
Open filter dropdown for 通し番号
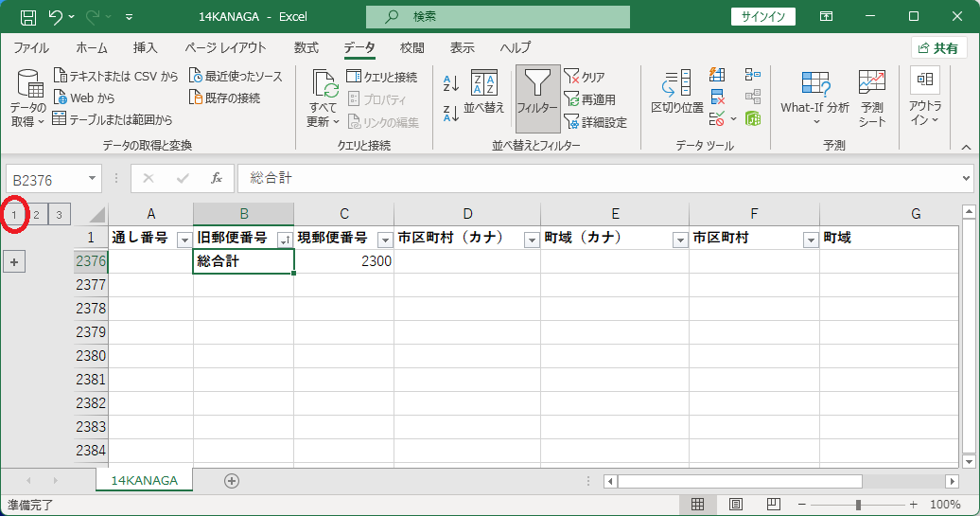(x=184, y=240)
